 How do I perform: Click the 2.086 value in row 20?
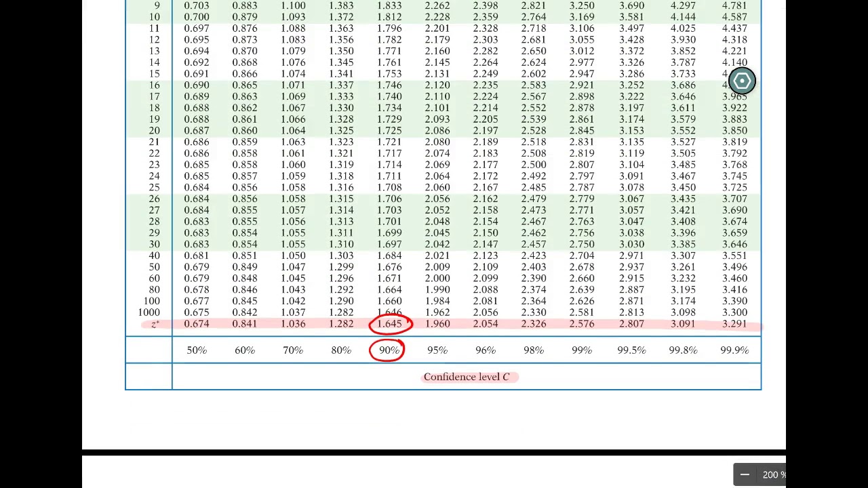click(x=437, y=131)
